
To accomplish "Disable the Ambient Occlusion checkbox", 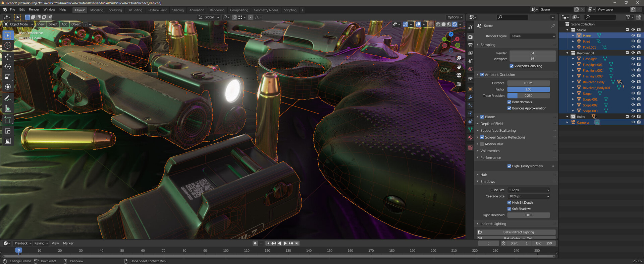I will (482, 75).
